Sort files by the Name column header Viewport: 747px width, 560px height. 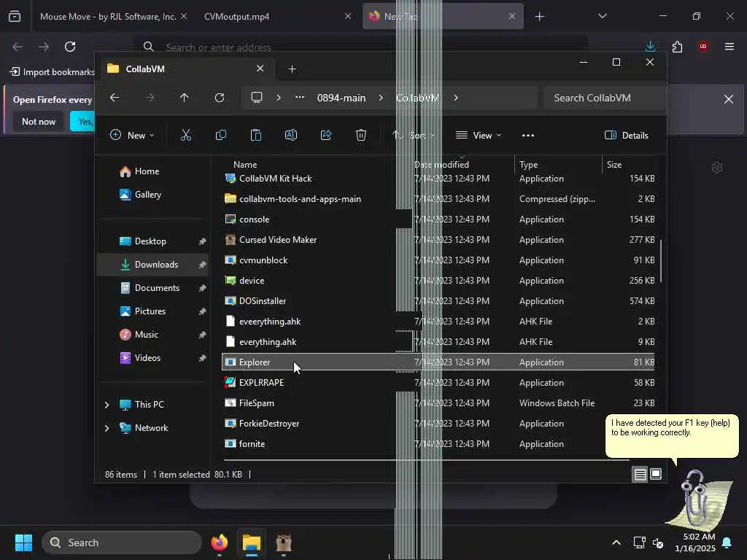pos(245,165)
